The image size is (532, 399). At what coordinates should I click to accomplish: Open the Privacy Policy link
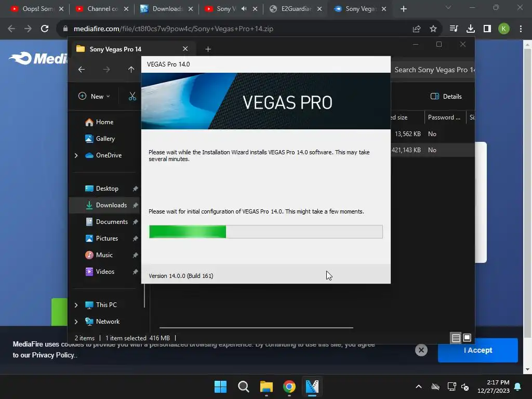coord(53,355)
